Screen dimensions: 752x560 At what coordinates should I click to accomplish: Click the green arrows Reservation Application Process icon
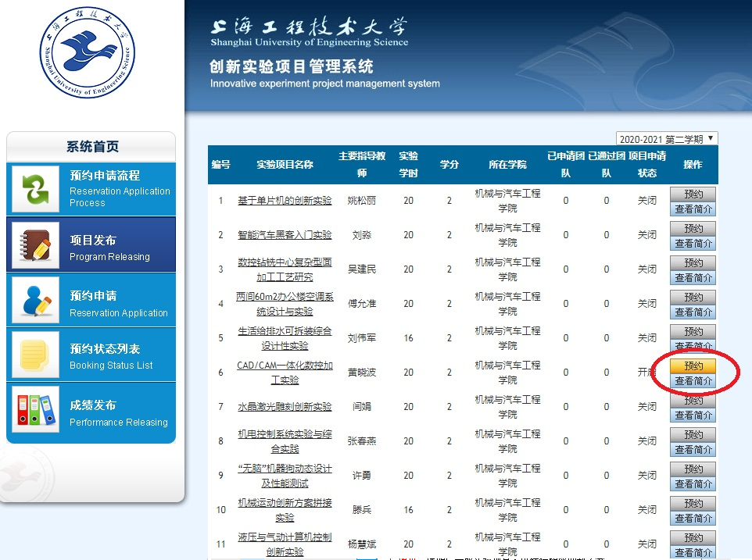click(x=35, y=189)
